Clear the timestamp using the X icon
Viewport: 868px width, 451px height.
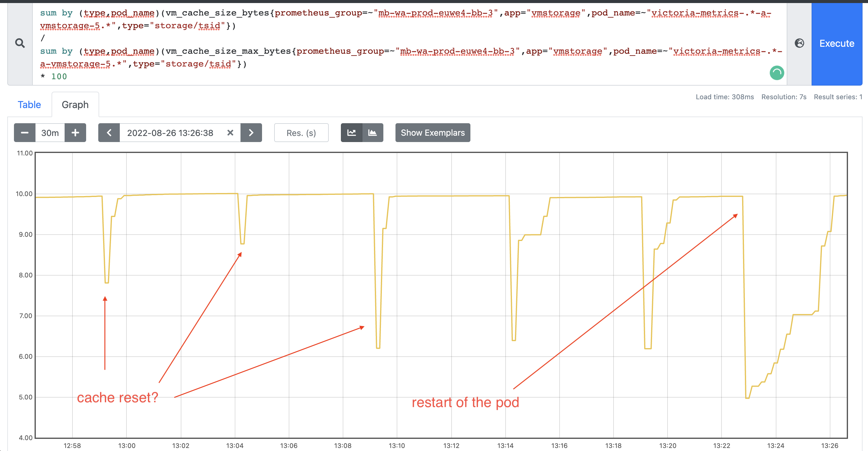(x=230, y=133)
